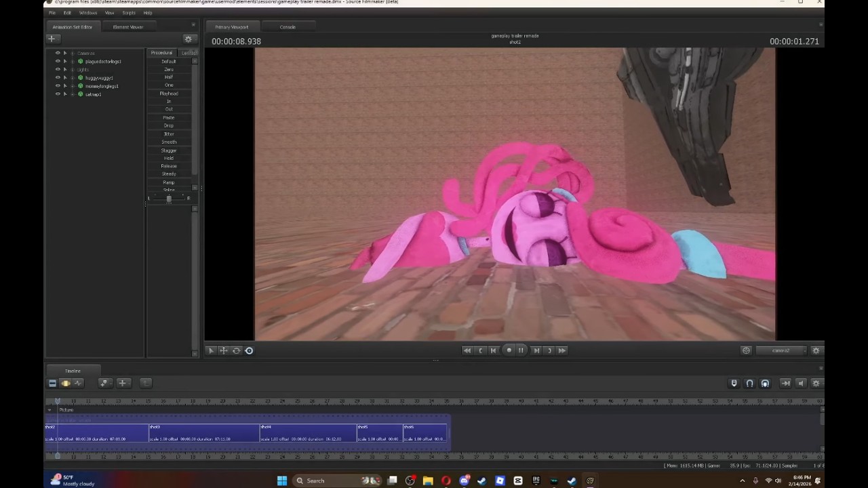This screenshot has height=488, width=868.
Task: Toggle visibility eye for mommylonglegs1
Action: pos(58,86)
